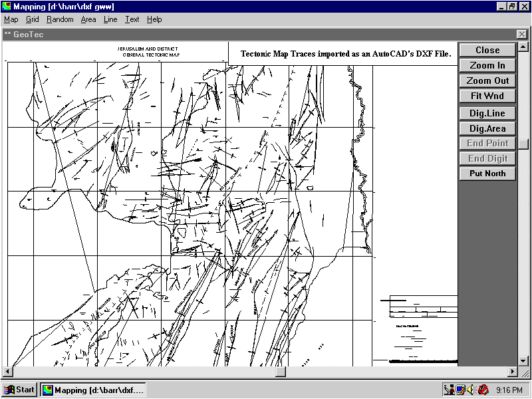Click the 9:16 PM system clock
Image resolution: width=532 pixels, height=399 pixels.
pos(509,390)
